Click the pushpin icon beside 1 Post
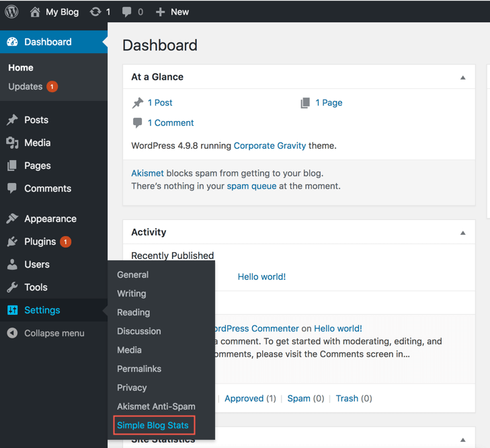 click(138, 103)
